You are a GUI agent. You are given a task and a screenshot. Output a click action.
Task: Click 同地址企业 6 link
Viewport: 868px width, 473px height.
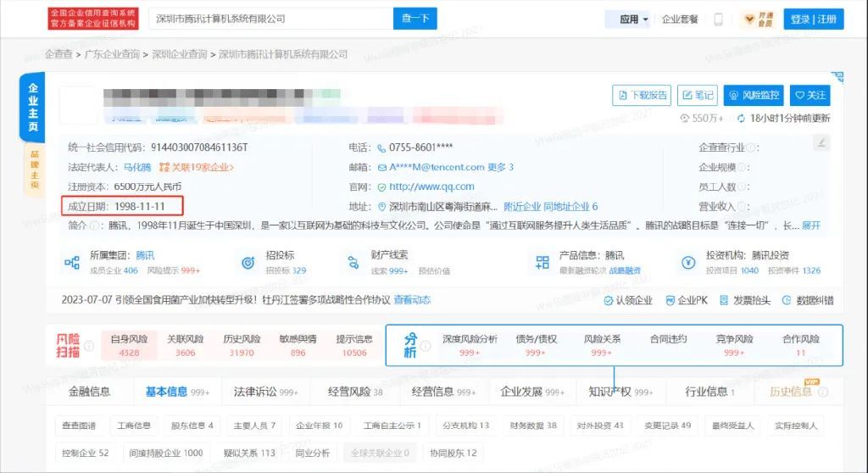570,207
